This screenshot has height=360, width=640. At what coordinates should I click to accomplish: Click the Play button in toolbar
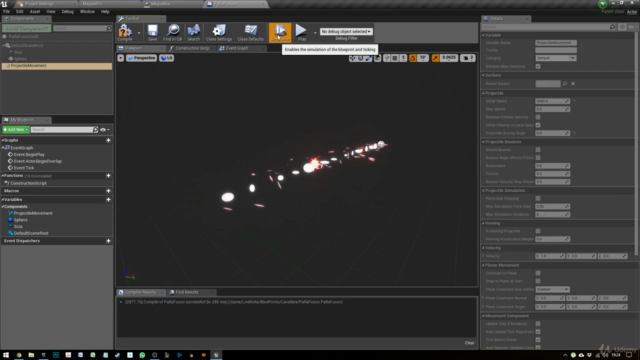(302, 32)
